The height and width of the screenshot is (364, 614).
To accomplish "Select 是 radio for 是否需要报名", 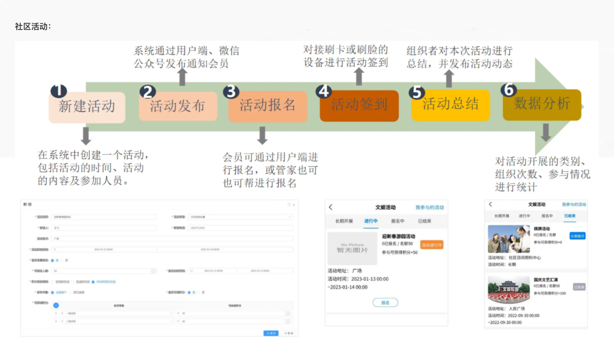I will click(53, 260).
